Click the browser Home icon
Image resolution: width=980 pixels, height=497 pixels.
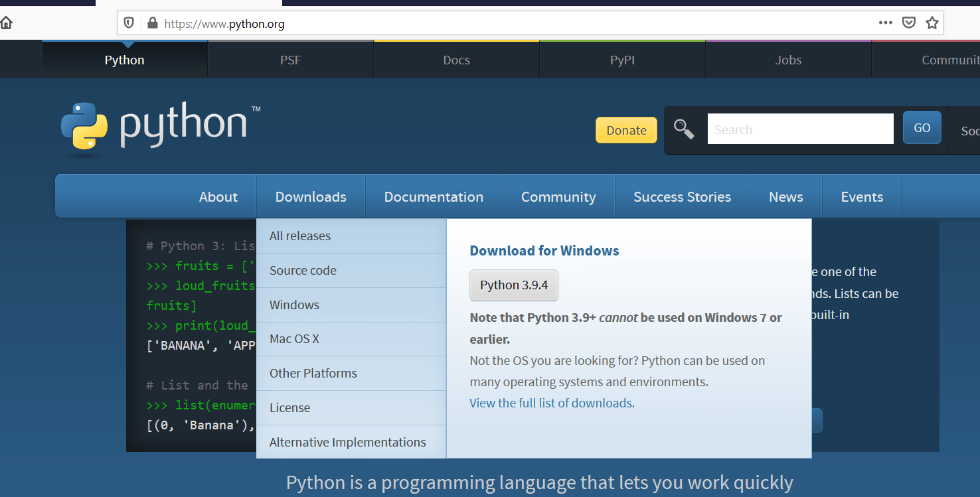click(x=6, y=23)
